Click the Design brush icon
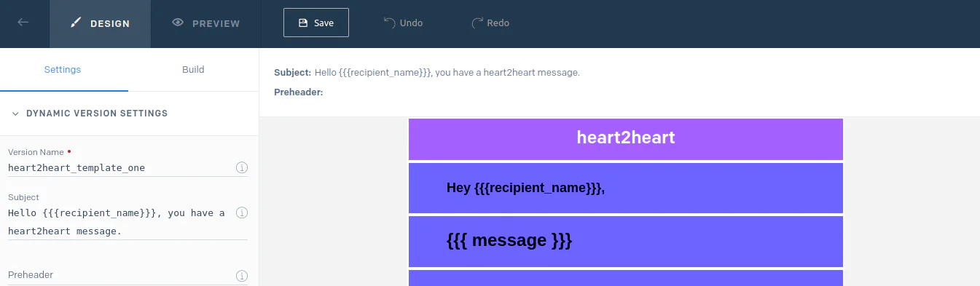 point(76,23)
